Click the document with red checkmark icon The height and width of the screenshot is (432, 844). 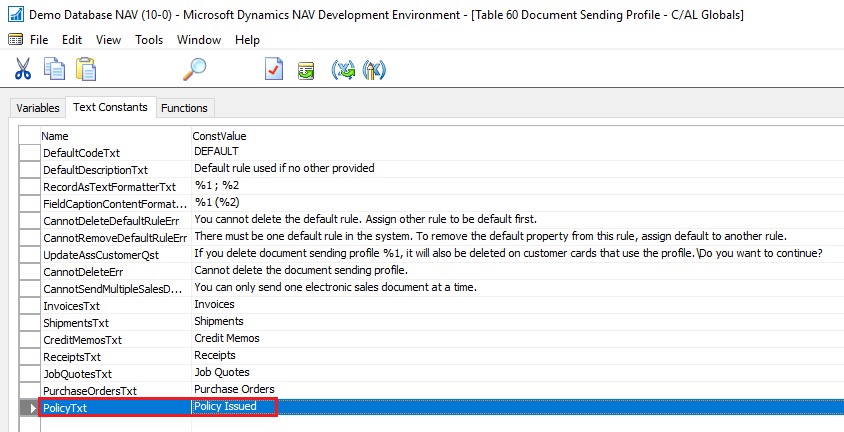[273, 69]
